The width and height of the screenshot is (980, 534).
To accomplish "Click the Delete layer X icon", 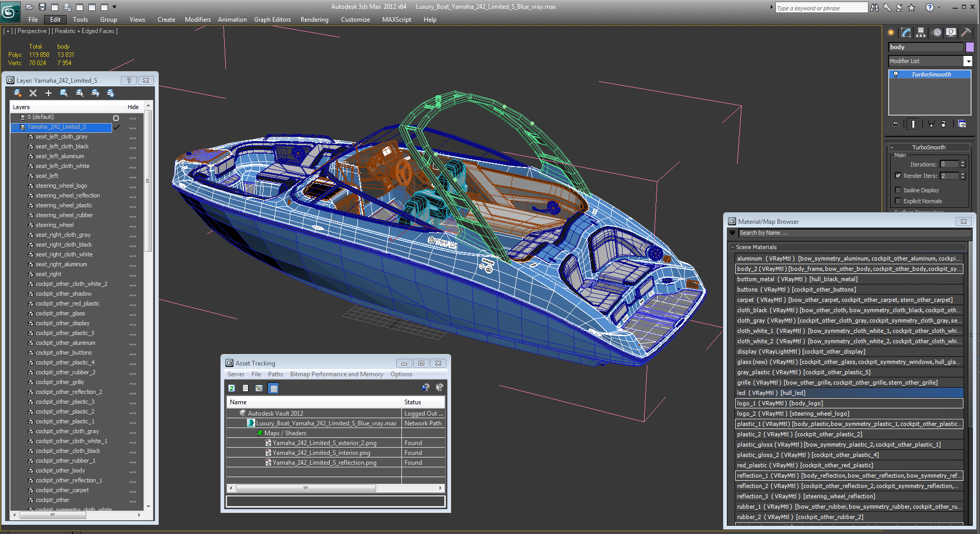I will [x=33, y=93].
